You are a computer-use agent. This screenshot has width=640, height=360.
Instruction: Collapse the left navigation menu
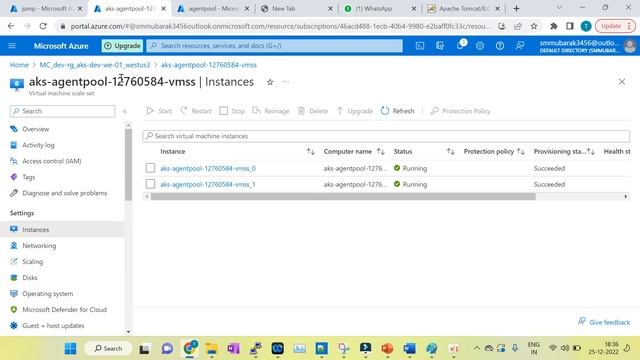pos(125,111)
